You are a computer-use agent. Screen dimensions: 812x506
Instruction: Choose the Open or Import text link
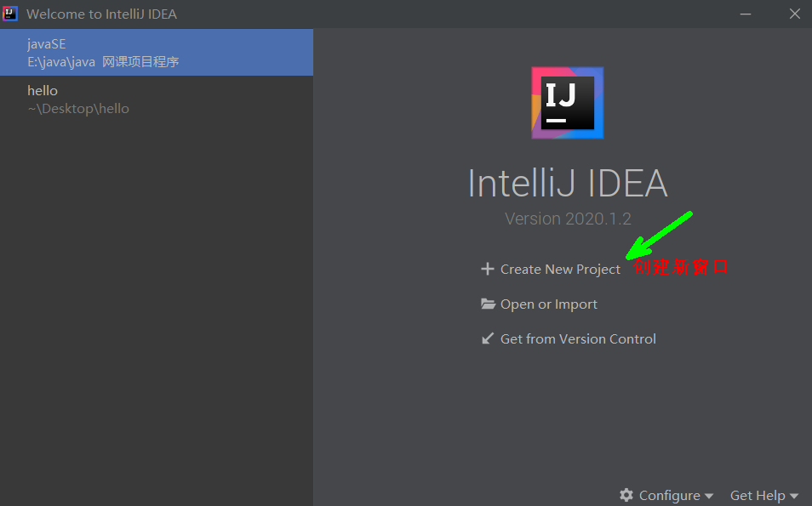(548, 304)
